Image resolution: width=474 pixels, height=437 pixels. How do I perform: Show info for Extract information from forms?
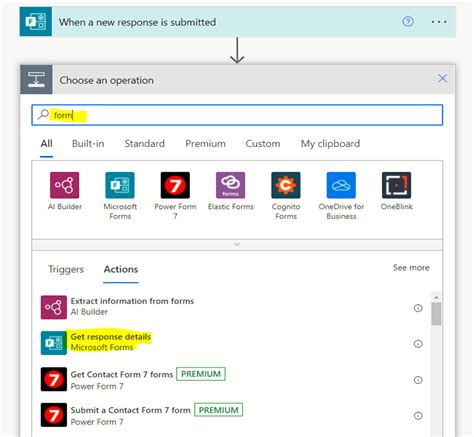pyautogui.click(x=418, y=308)
